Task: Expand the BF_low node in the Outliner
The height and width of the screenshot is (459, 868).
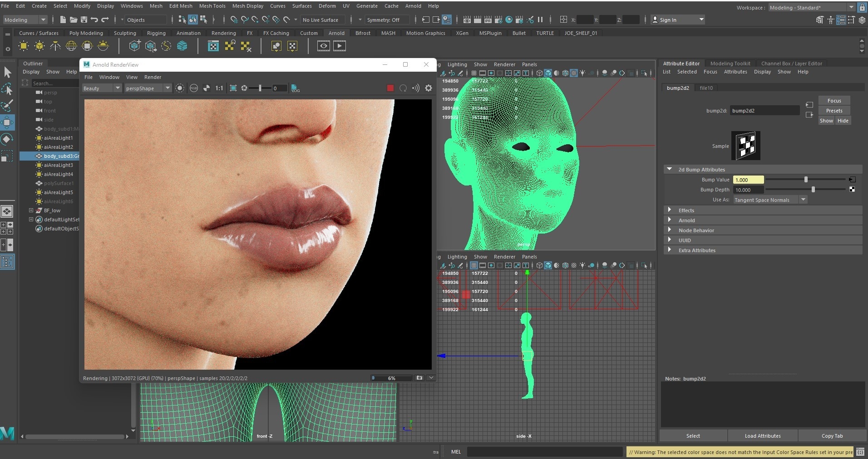Action: click(x=31, y=210)
